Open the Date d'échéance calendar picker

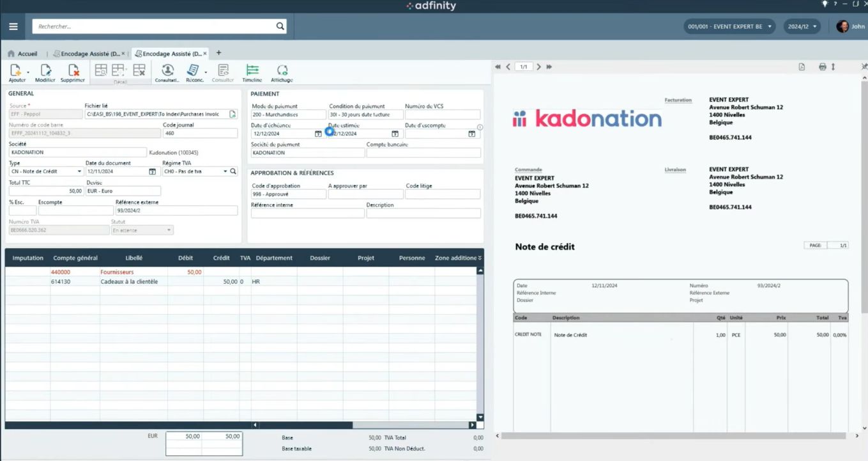[x=318, y=134]
